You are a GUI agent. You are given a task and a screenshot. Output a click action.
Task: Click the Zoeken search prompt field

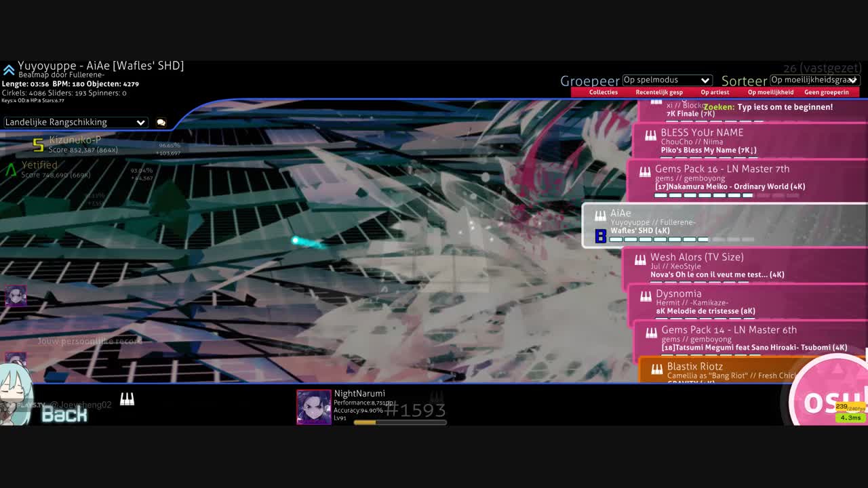pos(768,107)
